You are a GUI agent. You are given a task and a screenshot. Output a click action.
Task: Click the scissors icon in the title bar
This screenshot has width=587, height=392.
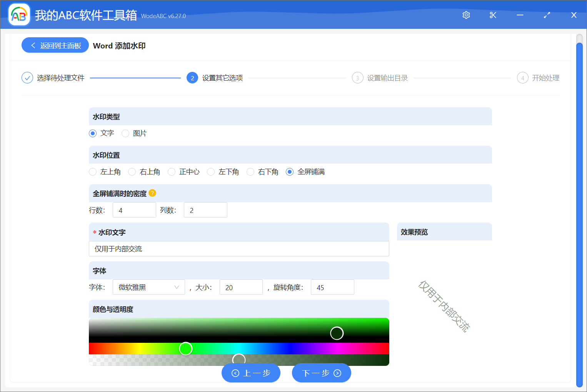click(x=493, y=15)
